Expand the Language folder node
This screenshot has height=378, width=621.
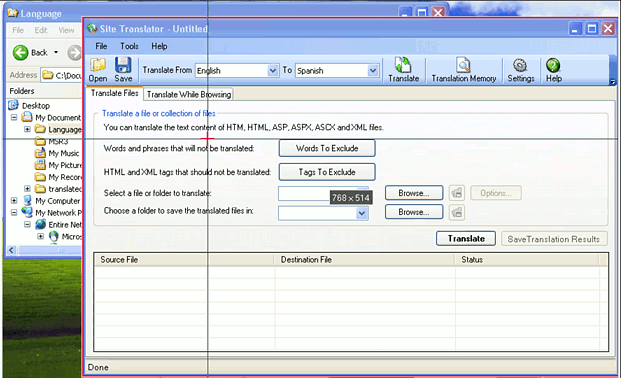27,129
